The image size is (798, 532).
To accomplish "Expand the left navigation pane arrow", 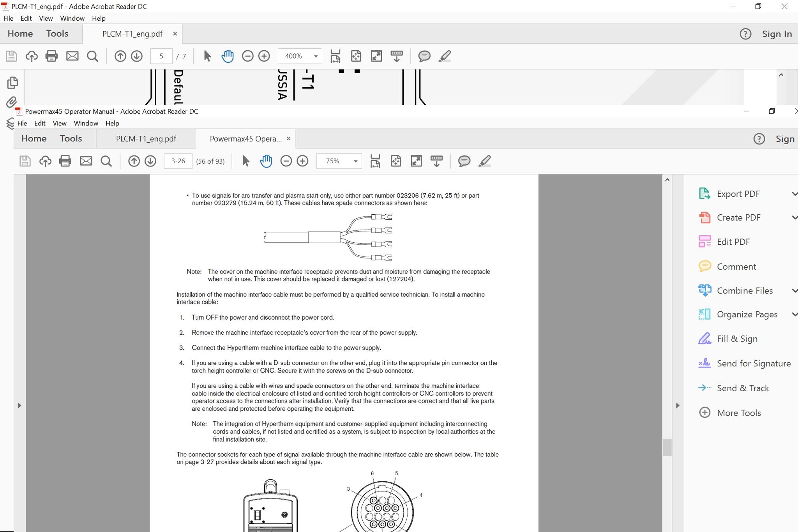I will click(19, 405).
